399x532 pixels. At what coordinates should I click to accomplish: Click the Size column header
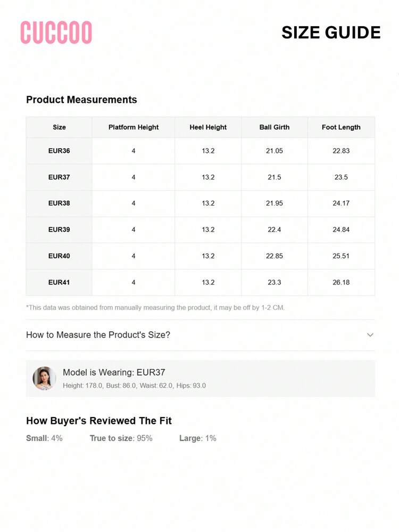point(59,127)
